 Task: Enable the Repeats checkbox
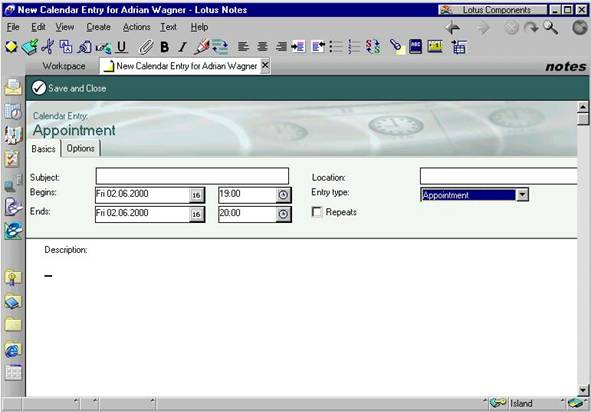pos(317,212)
